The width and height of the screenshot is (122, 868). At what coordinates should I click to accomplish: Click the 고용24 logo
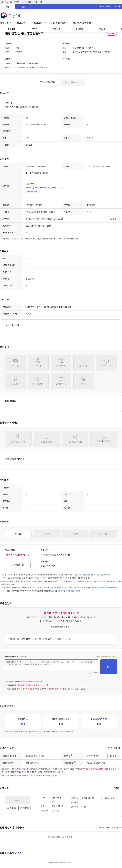(10, 16)
